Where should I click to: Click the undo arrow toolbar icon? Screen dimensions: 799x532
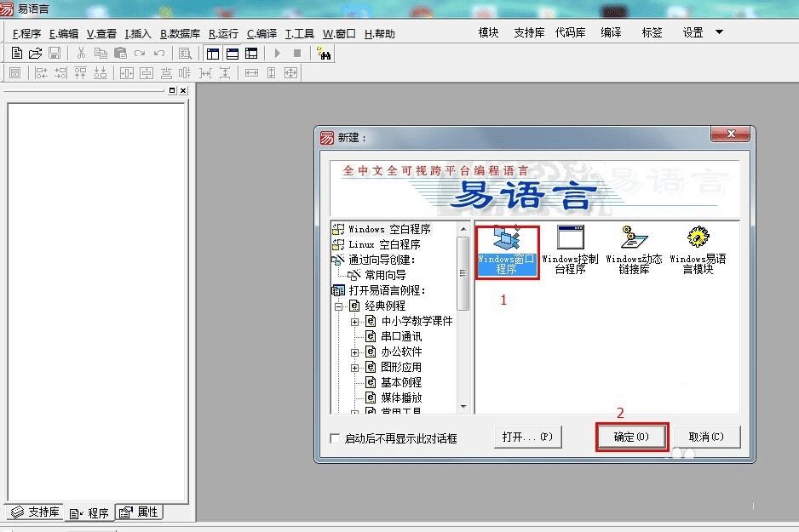tap(159, 53)
